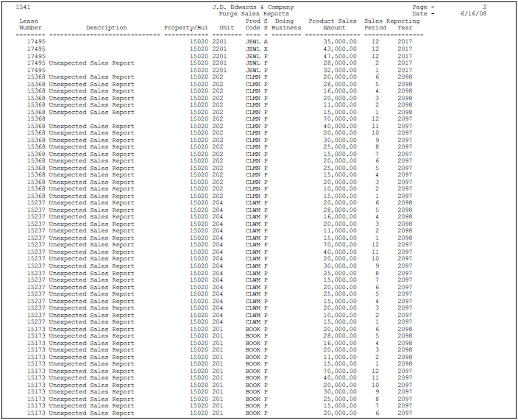518x420 pixels.
Task: Click the 35,000.00 sales amount
Action: coord(340,42)
